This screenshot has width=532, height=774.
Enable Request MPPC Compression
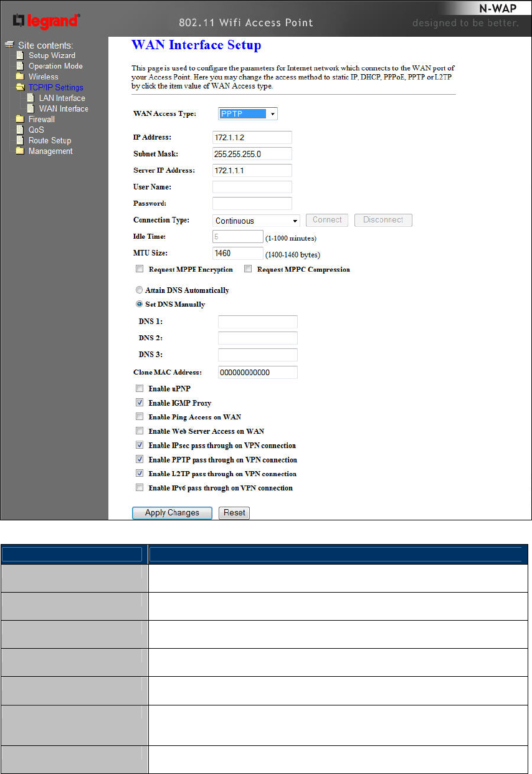(247, 270)
